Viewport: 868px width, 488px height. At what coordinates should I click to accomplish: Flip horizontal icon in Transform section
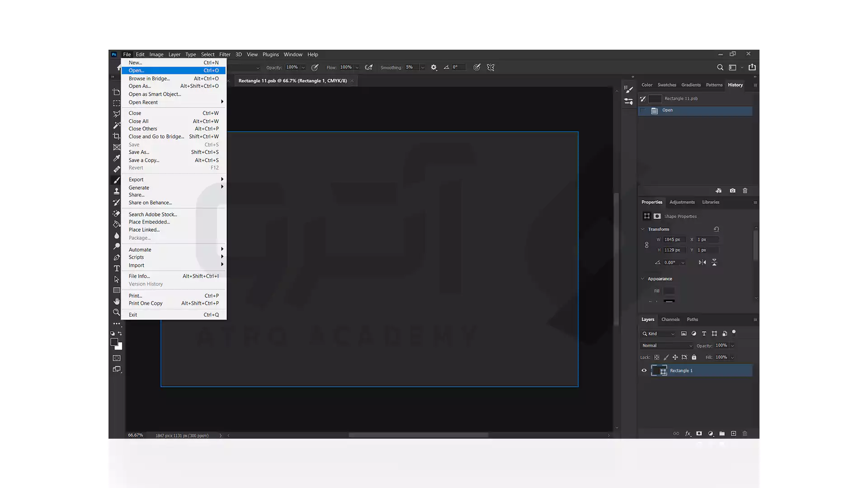[x=702, y=263]
